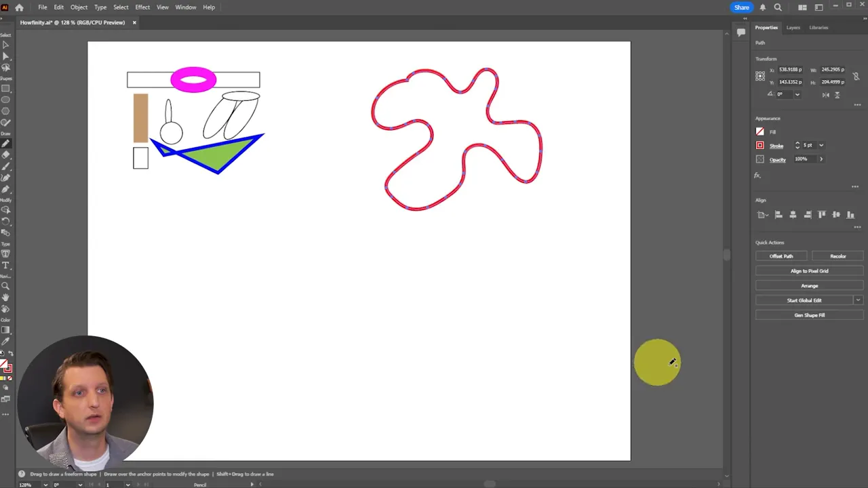
Task: Click the X position input field
Action: click(x=791, y=70)
